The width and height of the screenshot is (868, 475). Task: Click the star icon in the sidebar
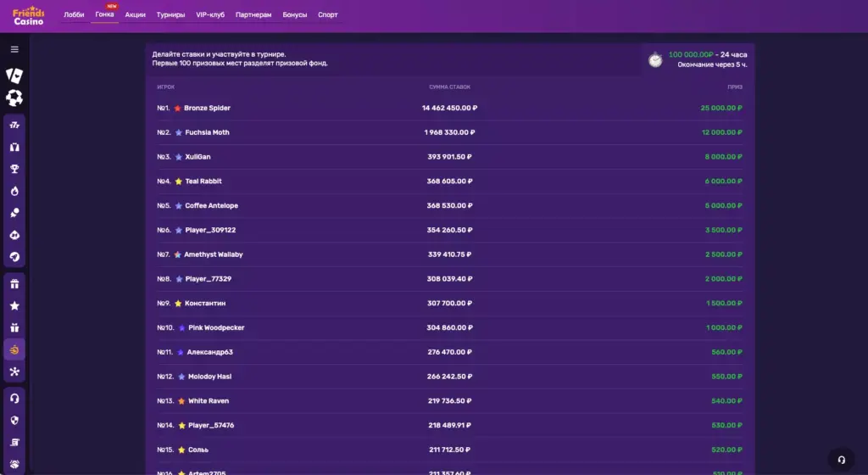coord(14,305)
